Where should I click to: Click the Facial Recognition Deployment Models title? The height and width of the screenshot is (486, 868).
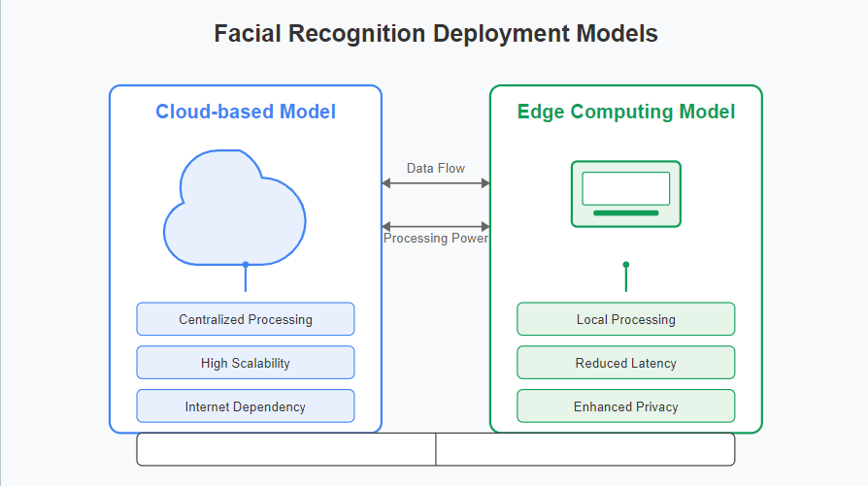click(x=436, y=33)
